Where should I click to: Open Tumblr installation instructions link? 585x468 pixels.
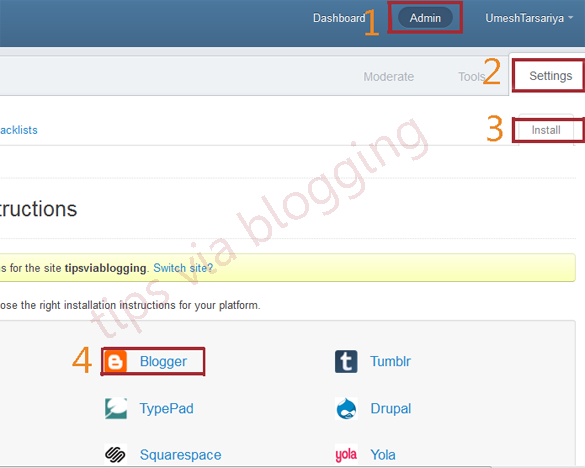click(390, 361)
